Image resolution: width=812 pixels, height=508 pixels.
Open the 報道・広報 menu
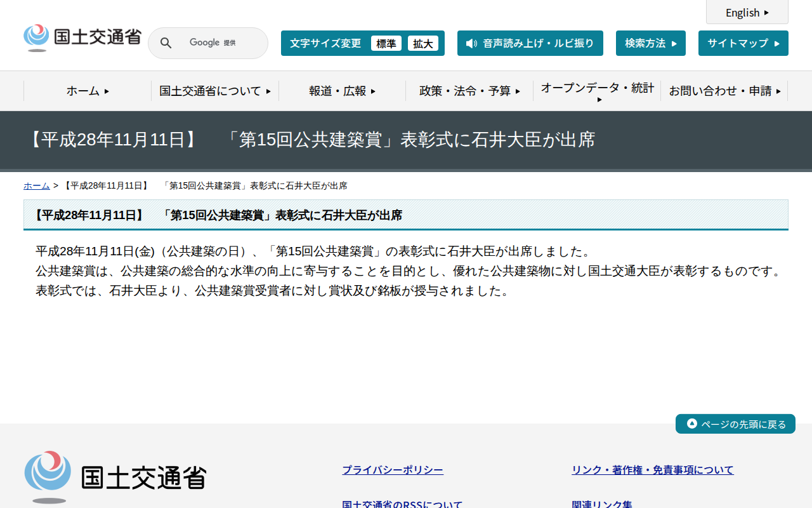(343, 91)
